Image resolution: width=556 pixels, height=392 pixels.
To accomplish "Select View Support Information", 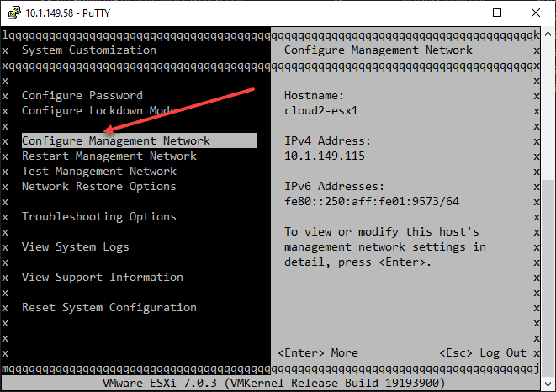I will (103, 278).
